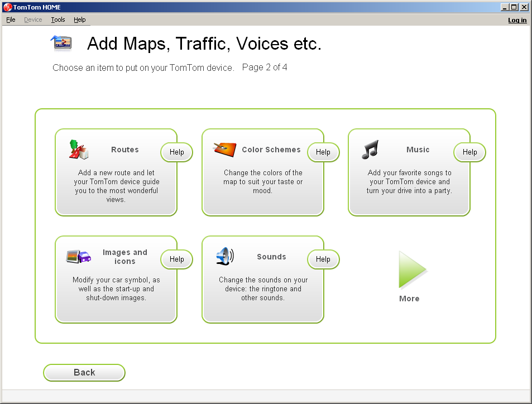Open the Device menu

tap(33, 20)
